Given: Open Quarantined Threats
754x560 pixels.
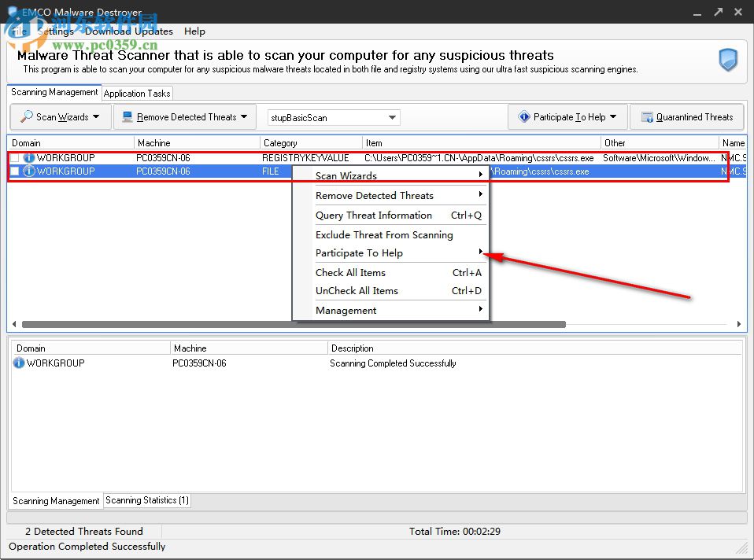Looking at the screenshot, I should 686,116.
